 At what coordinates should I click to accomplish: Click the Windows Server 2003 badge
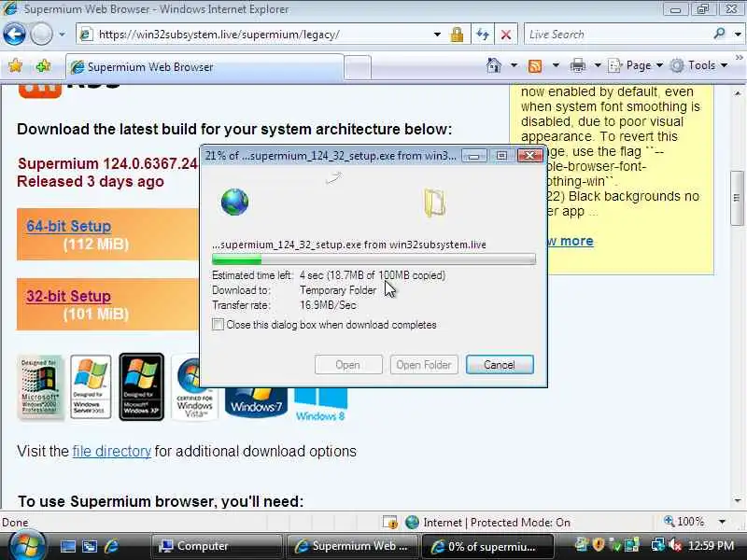click(x=91, y=386)
